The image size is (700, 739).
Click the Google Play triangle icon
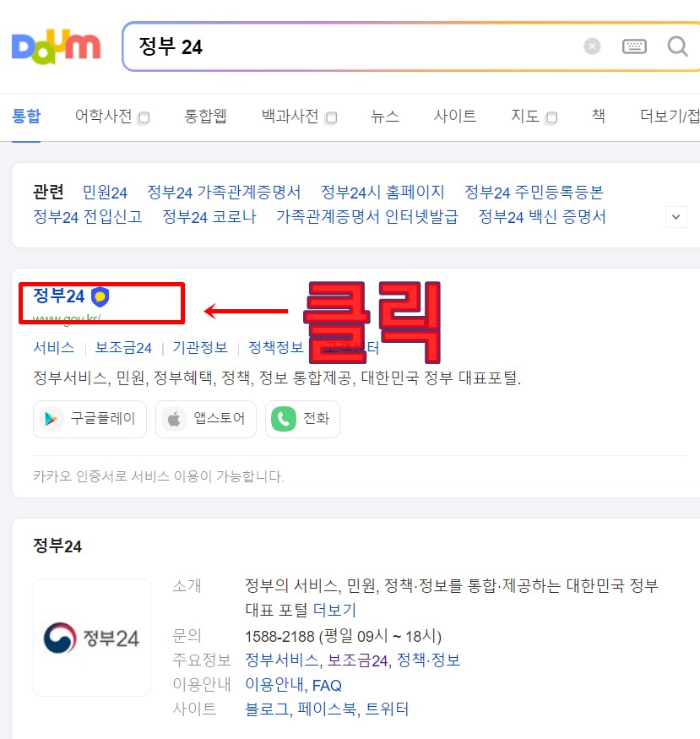51,419
